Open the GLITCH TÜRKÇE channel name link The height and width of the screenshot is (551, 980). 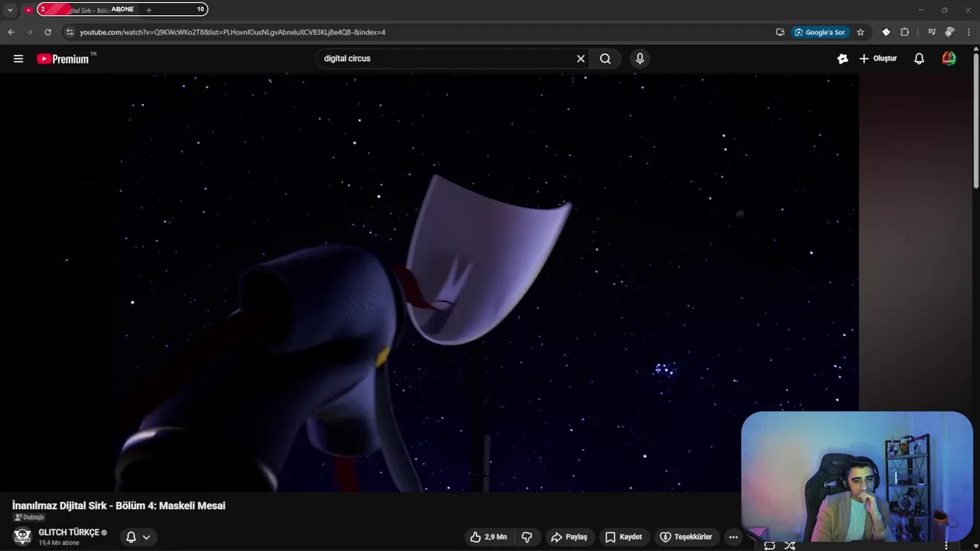click(69, 533)
